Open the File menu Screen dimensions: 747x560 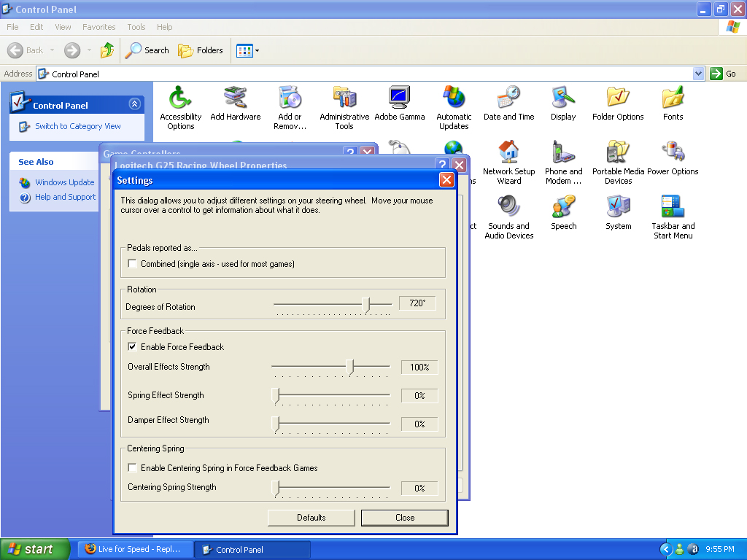[13, 27]
